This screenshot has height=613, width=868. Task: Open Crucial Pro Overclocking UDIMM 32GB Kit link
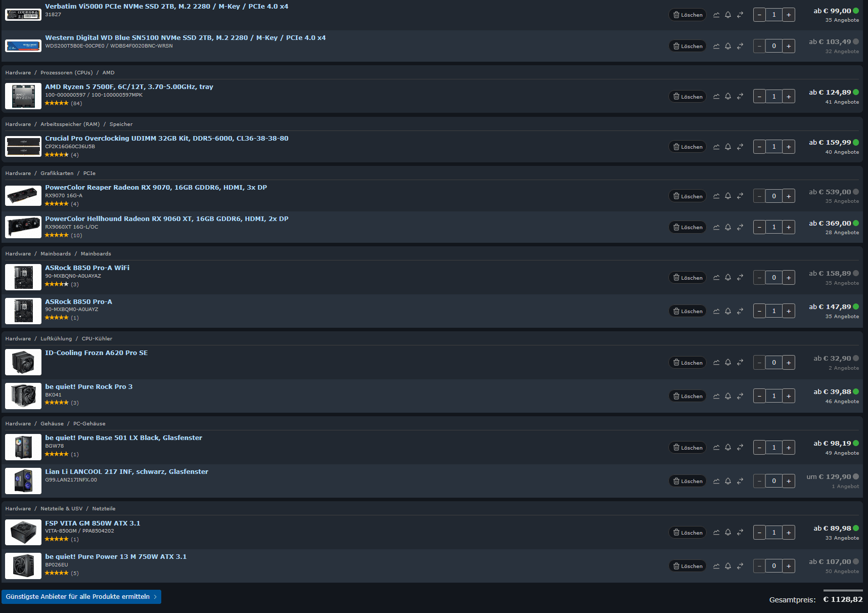pos(167,138)
